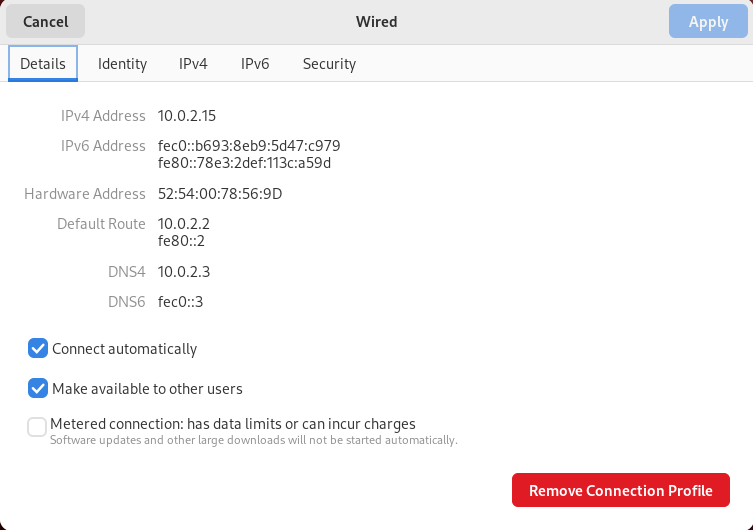
Task: Click the DNS6 value fec0::3
Action: [181, 302]
